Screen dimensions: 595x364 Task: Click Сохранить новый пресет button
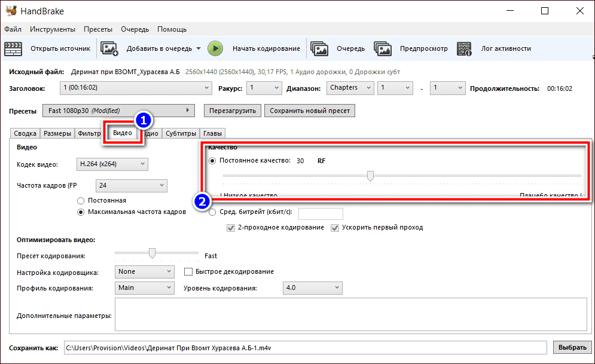tap(310, 111)
